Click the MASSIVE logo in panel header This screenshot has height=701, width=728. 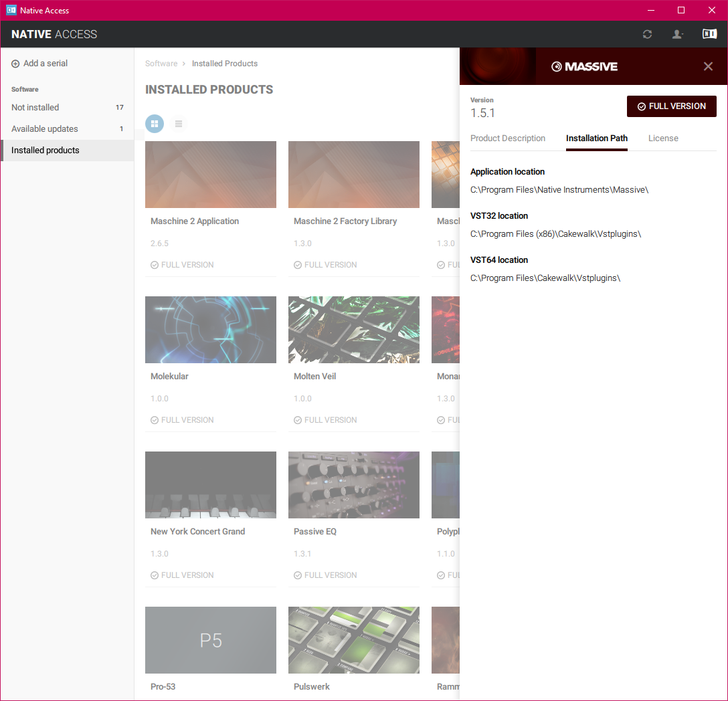(x=585, y=66)
